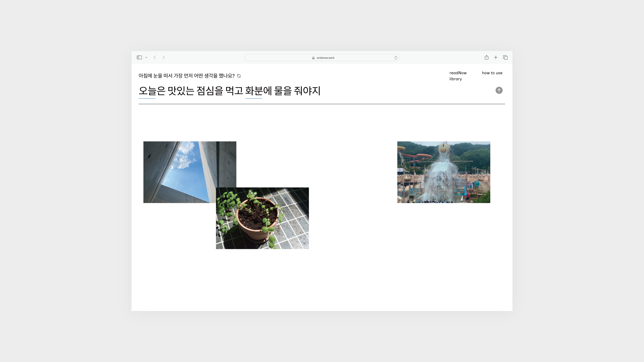This screenshot has height=362, width=644.
Task: Open the sidebar options dropdown chevron
Action: coord(146,58)
